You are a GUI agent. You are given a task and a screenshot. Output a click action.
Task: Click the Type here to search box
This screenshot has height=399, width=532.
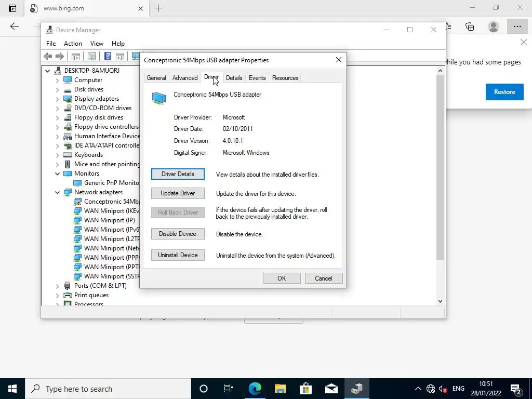pyautogui.click(x=108, y=389)
